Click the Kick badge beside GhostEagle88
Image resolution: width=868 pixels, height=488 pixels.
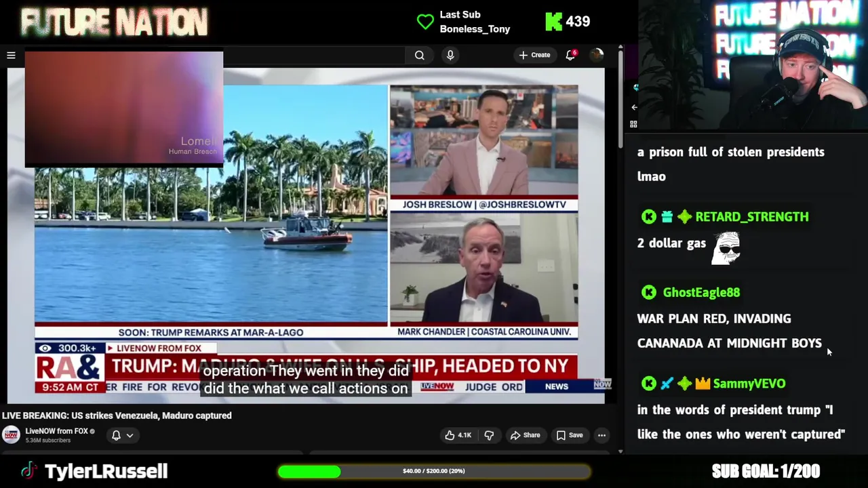pos(649,292)
